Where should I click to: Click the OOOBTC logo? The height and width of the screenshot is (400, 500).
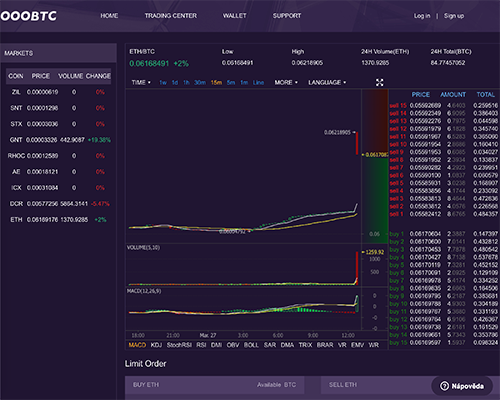tap(28, 16)
